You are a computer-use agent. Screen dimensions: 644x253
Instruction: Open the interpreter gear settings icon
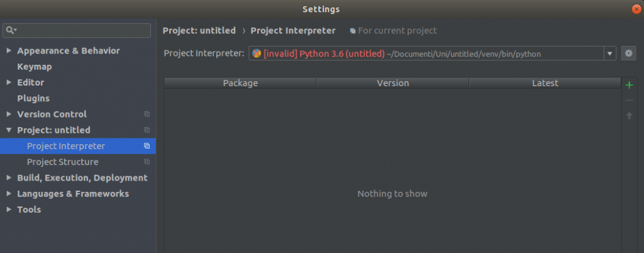[x=628, y=53]
